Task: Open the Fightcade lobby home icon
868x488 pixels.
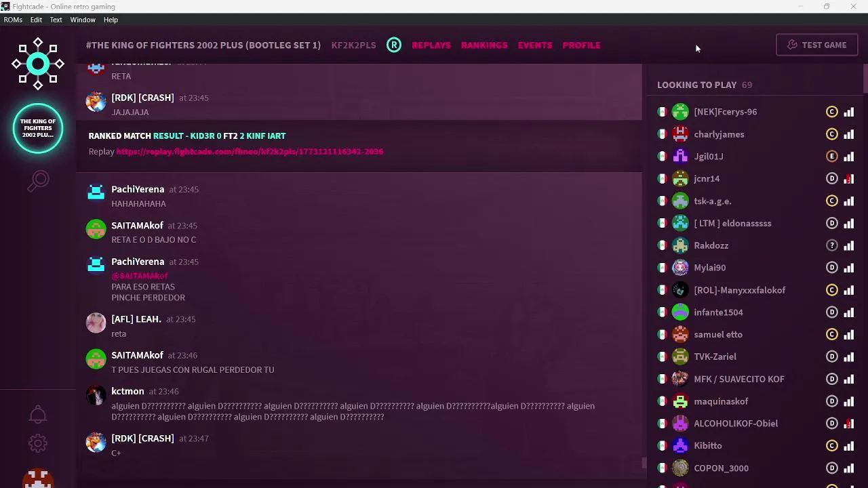Action: [38, 64]
